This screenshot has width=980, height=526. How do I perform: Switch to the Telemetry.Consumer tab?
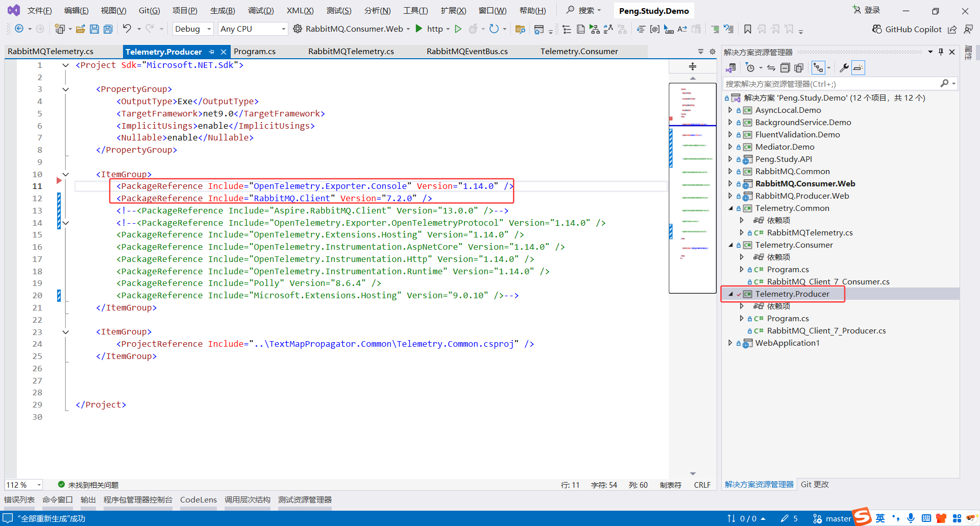(x=579, y=52)
